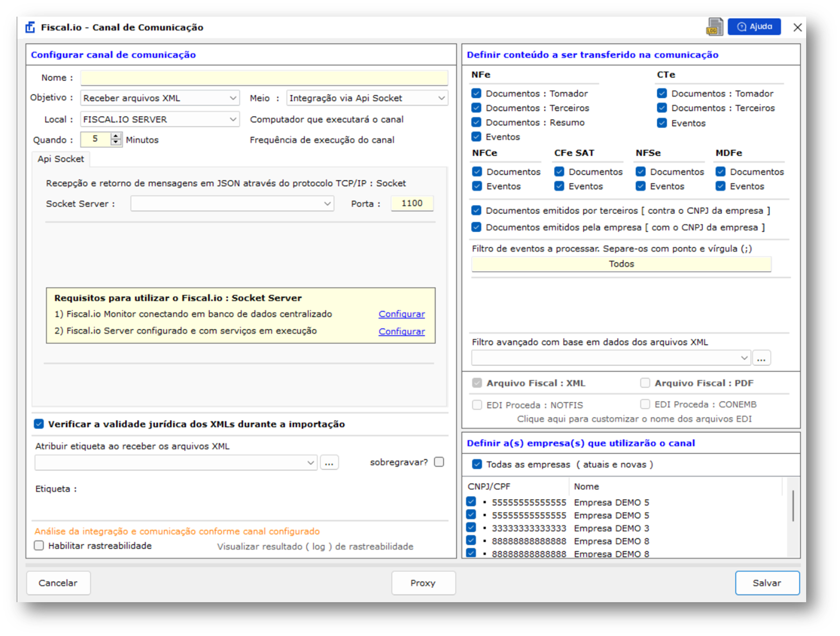
Task: Toggle NFe Documentos : Resumo checkbox
Action: click(476, 122)
